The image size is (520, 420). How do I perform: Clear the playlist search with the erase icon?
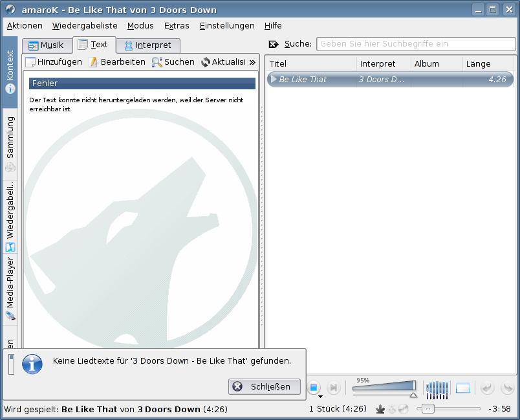[274, 44]
